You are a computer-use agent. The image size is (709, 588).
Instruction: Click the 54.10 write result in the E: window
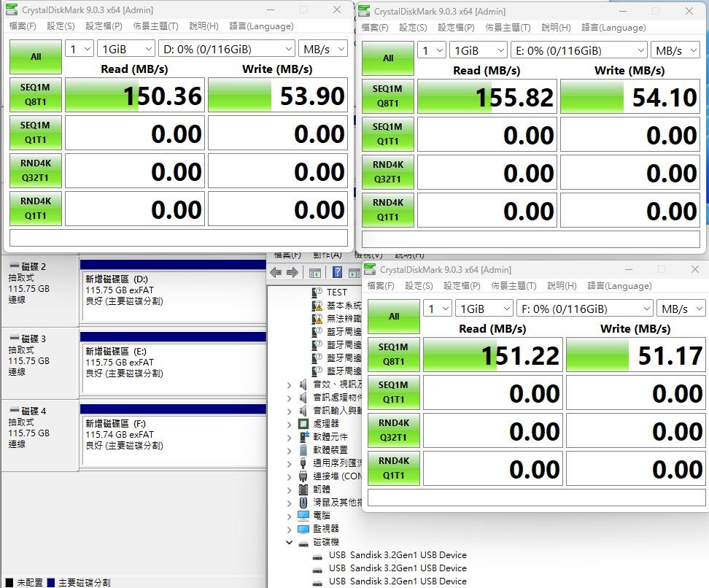click(630, 96)
